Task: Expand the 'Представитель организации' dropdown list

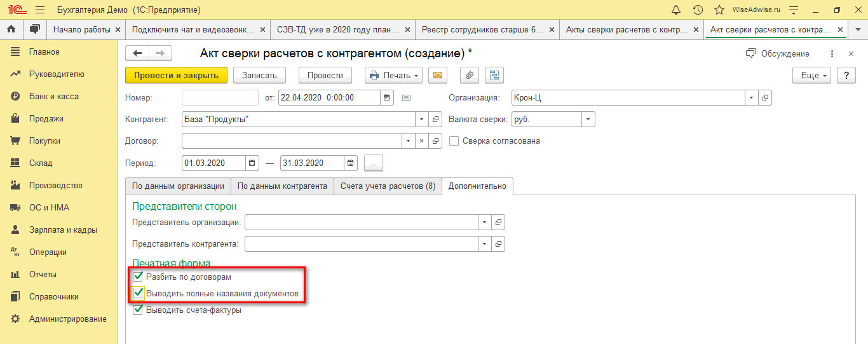Action: click(x=484, y=222)
